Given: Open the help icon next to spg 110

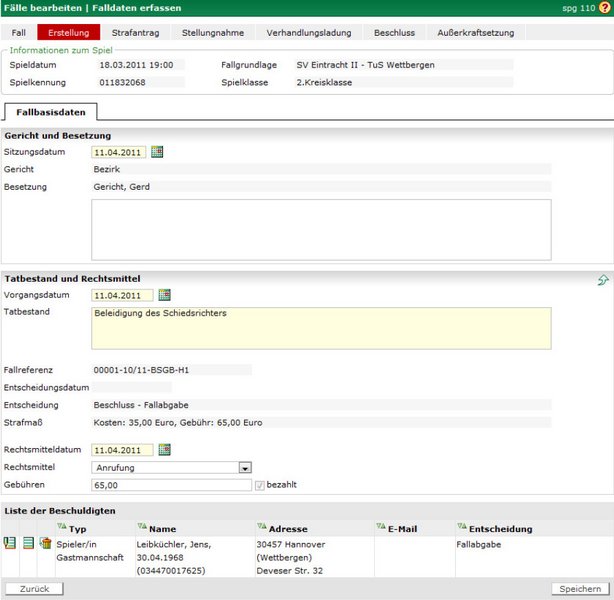Looking at the screenshot, I should click(603, 8).
